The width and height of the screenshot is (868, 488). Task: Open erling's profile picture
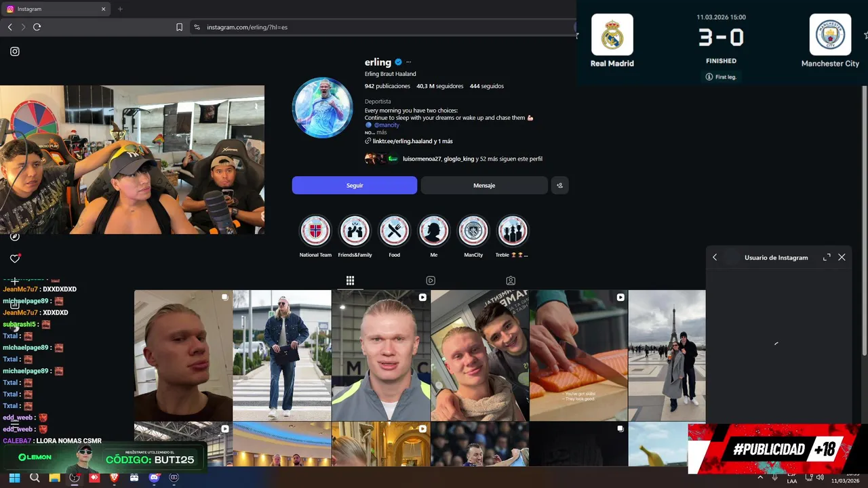pos(322,108)
